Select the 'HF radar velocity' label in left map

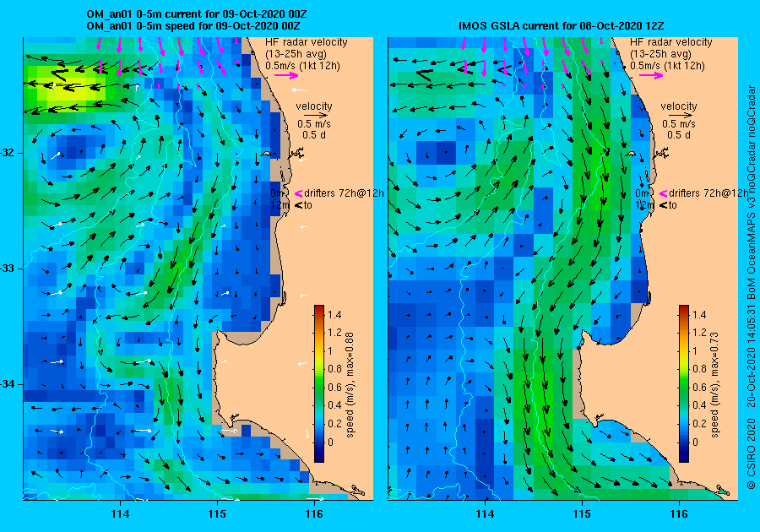pos(307,42)
